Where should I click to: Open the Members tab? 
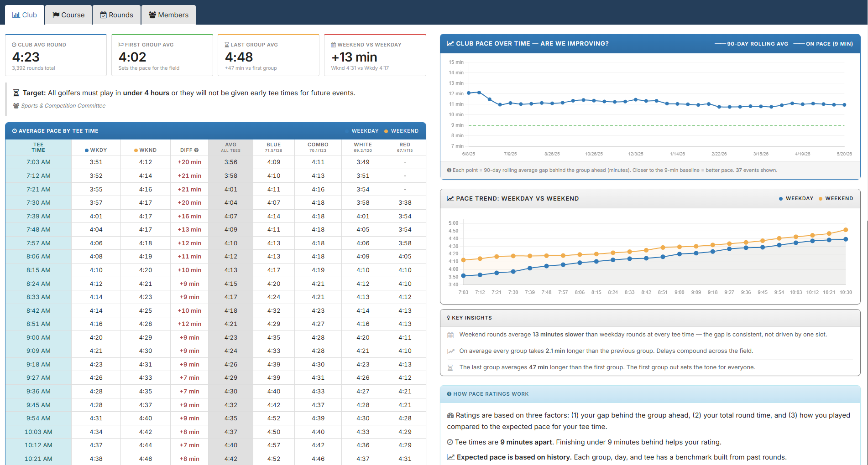click(168, 15)
